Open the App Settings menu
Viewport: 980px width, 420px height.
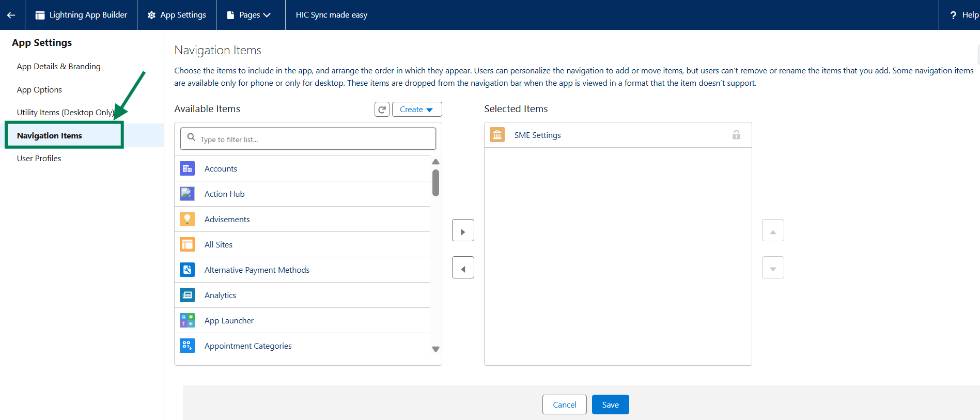[177, 15]
